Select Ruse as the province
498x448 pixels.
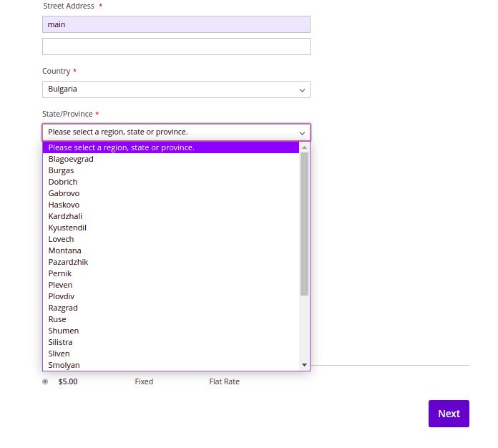click(171, 319)
